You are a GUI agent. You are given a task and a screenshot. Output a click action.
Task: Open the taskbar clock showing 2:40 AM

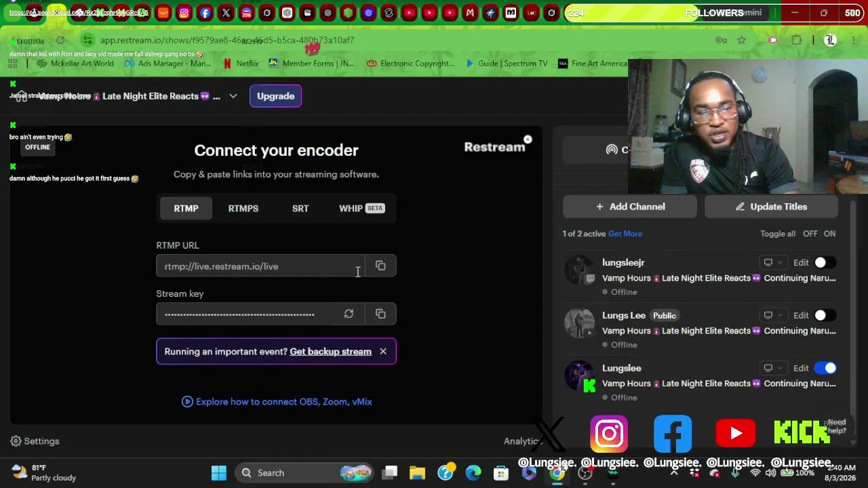pyautogui.click(x=840, y=472)
